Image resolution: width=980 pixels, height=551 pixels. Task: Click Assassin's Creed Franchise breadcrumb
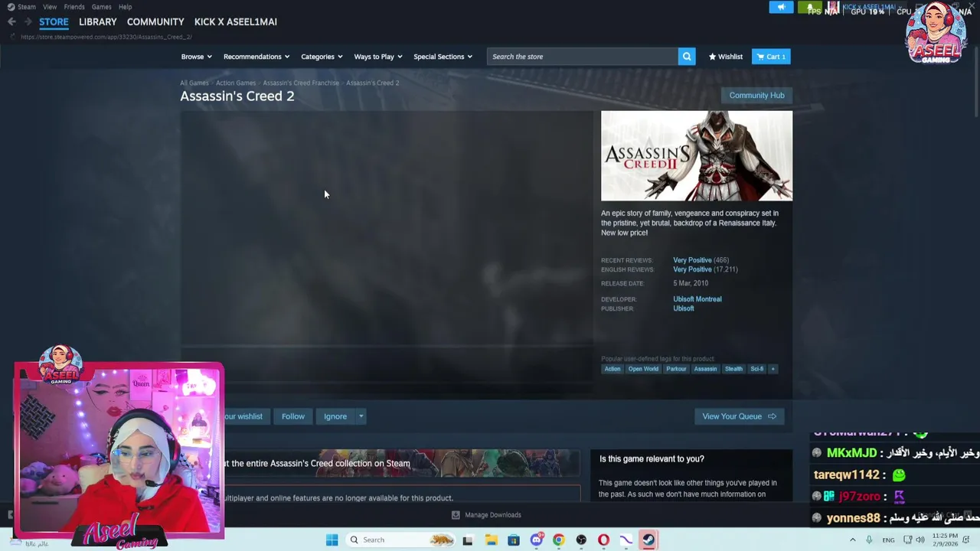301,83
